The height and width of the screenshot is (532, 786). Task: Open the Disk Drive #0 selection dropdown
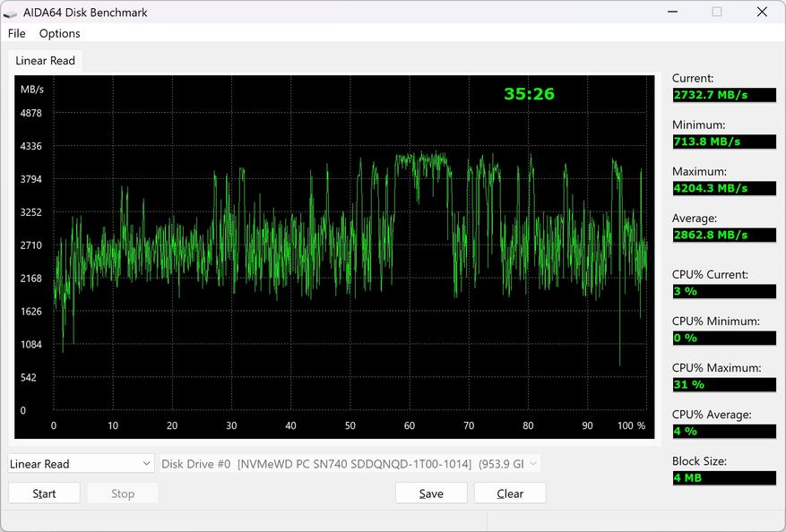pos(350,464)
